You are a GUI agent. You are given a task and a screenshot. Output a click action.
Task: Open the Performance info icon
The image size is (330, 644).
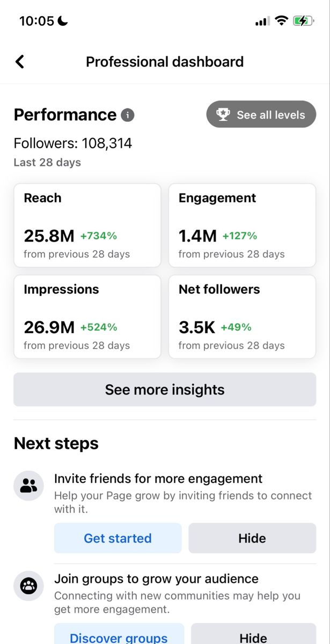tap(128, 115)
